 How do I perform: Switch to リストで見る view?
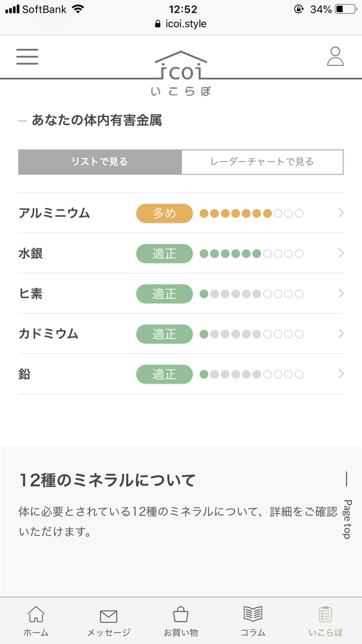pyautogui.click(x=100, y=162)
